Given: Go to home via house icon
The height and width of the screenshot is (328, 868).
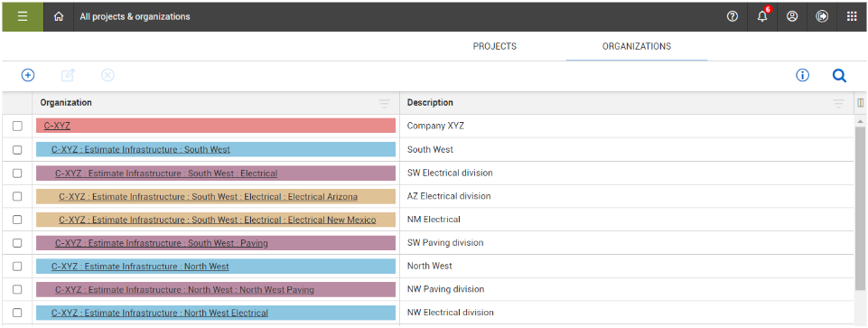Looking at the screenshot, I should point(59,16).
